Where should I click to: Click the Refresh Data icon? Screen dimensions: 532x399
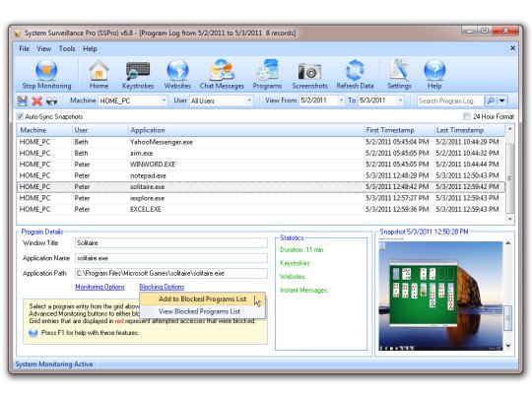tap(355, 74)
